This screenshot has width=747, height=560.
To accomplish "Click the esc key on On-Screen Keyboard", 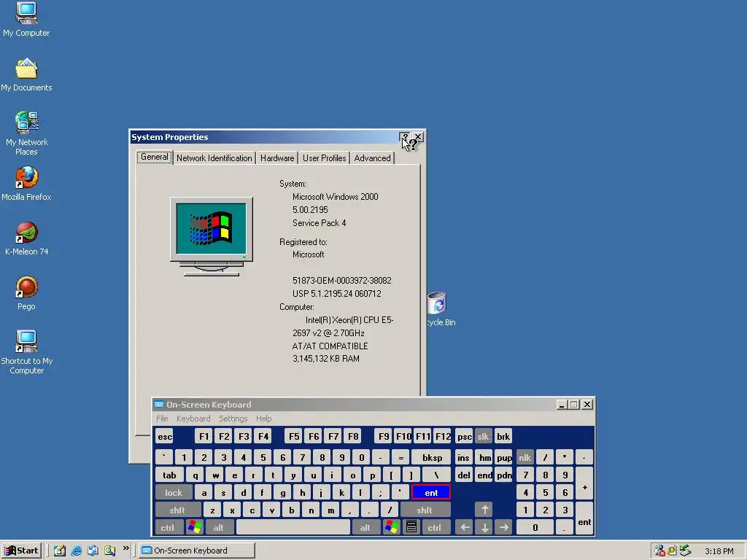I will pyautogui.click(x=165, y=437).
